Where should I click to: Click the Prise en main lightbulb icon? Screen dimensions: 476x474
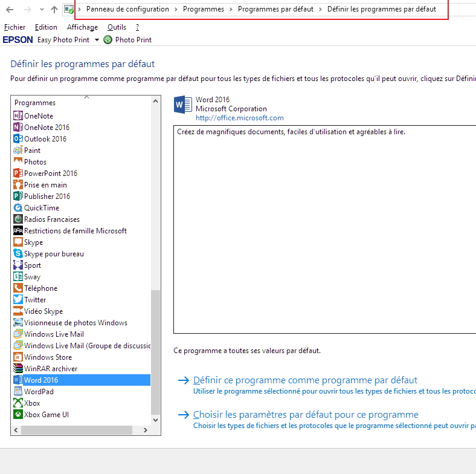click(x=18, y=185)
